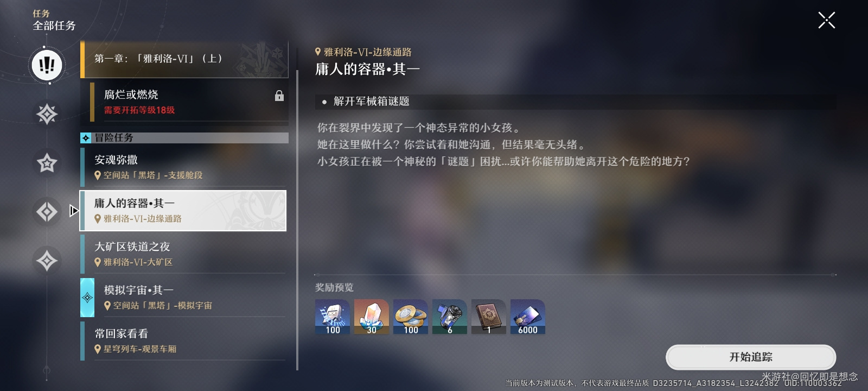The height and width of the screenshot is (391, 868).
Task: Select the bottom diamond mission filter icon
Action: [x=47, y=261]
